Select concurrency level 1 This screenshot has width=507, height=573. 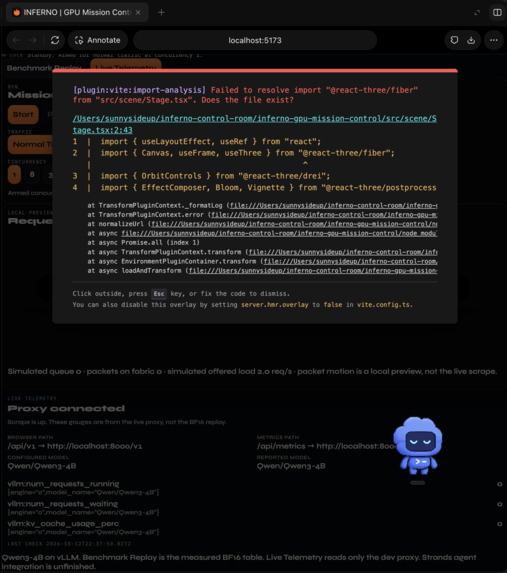point(14,175)
